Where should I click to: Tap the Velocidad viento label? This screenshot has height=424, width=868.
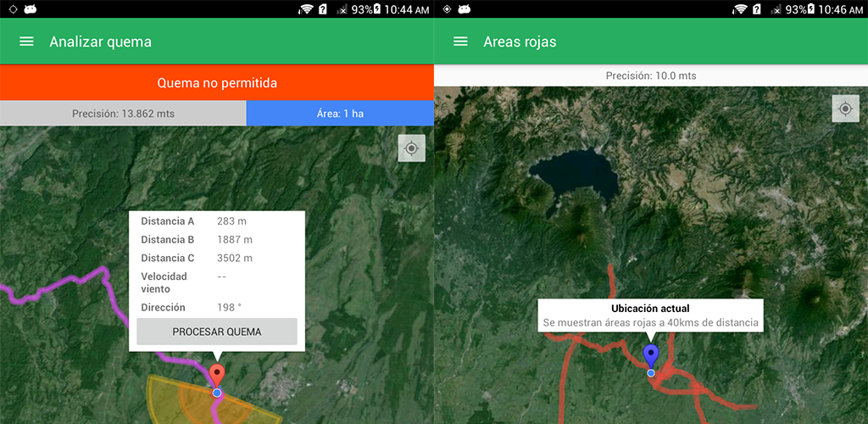(x=164, y=282)
